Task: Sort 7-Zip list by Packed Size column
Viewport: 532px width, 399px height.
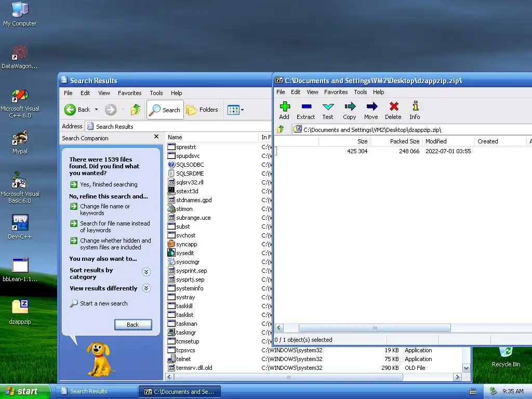Action: tap(396, 141)
